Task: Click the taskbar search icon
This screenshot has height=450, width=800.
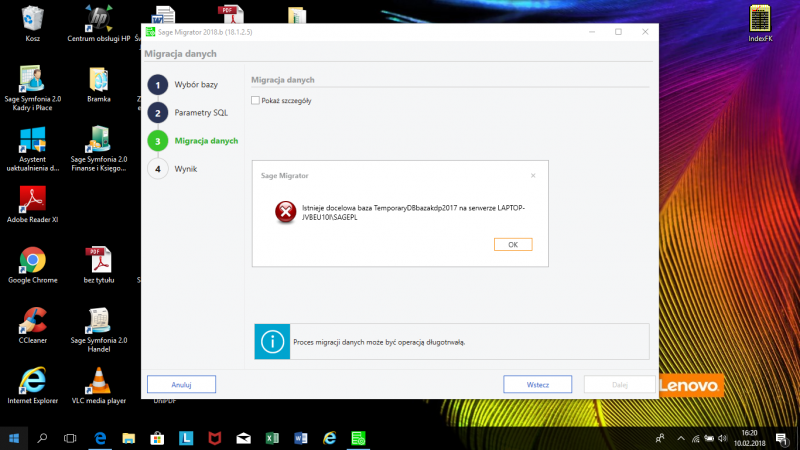Action: [x=42, y=438]
